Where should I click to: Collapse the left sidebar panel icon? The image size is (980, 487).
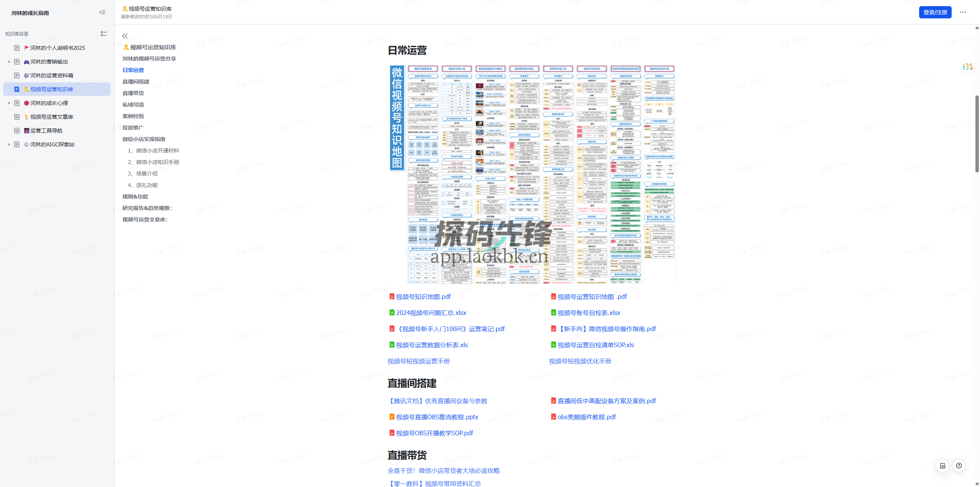coord(102,12)
